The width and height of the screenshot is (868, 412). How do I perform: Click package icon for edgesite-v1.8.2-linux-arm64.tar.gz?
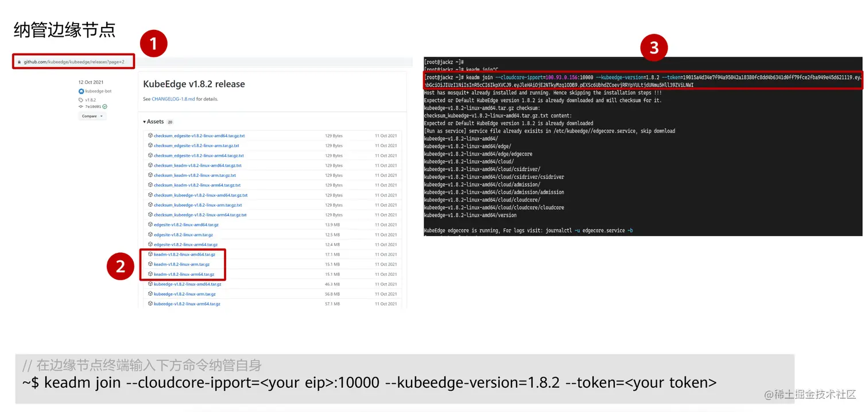[150, 244]
